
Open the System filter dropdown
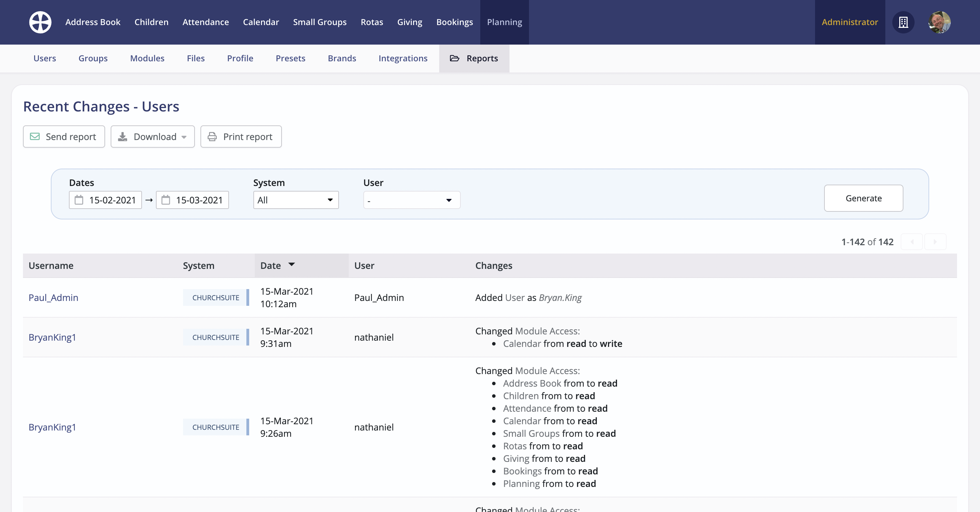295,200
